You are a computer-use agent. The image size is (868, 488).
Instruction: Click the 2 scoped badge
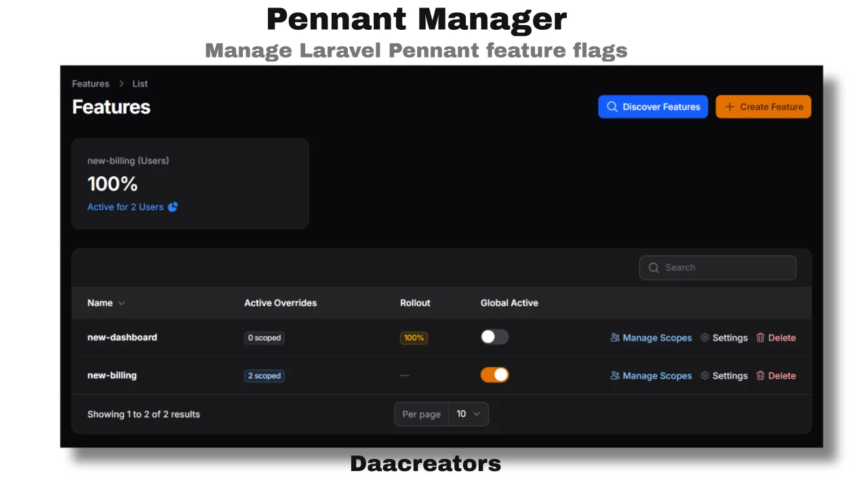click(264, 375)
